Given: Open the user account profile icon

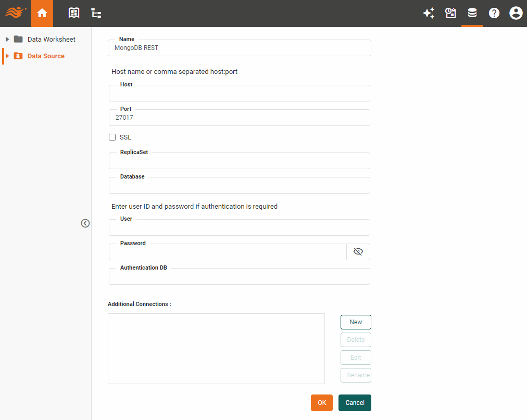Looking at the screenshot, I should [x=516, y=13].
